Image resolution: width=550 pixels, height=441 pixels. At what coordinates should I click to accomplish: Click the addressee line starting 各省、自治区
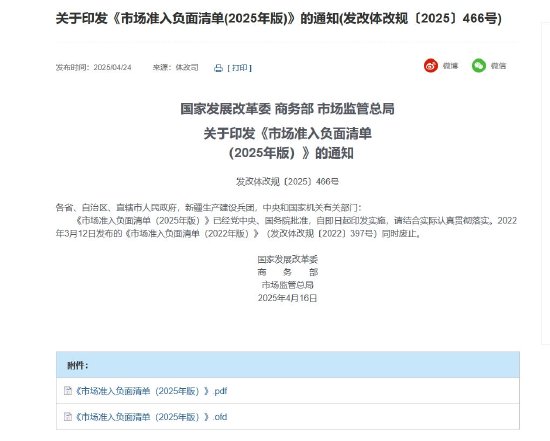tap(208, 207)
